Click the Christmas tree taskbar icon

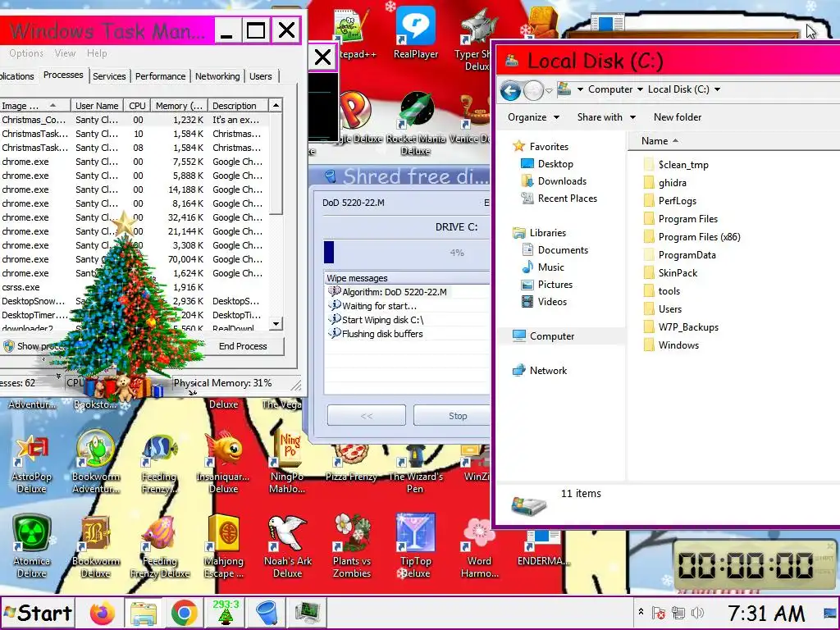[x=226, y=613]
